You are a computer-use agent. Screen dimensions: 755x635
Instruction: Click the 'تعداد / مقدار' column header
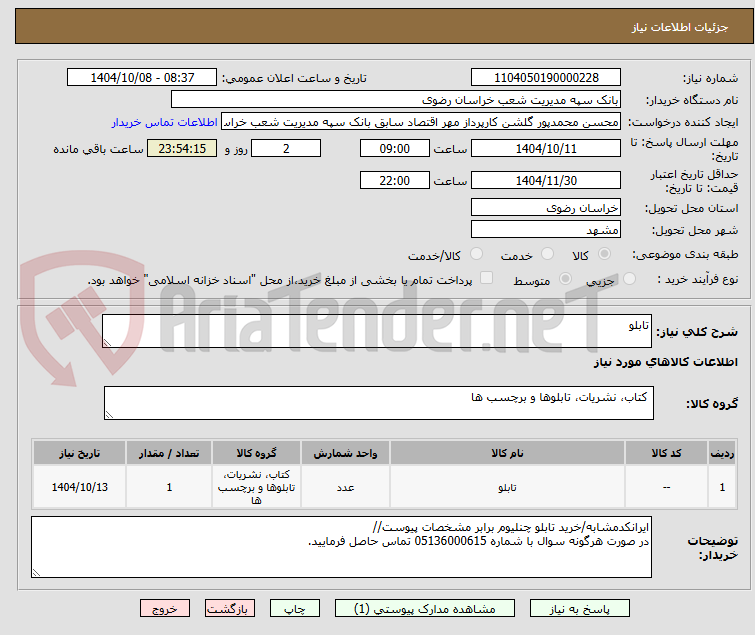click(169, 453)
